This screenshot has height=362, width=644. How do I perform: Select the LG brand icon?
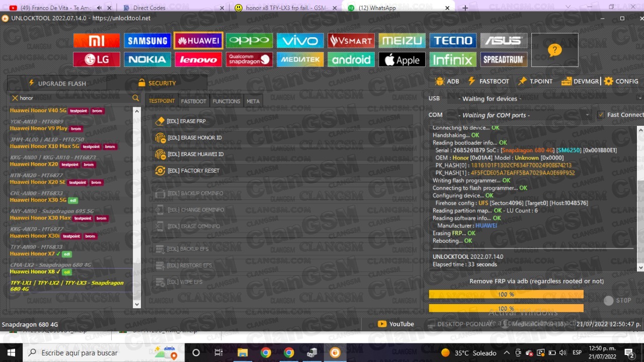tap(97, 59)
